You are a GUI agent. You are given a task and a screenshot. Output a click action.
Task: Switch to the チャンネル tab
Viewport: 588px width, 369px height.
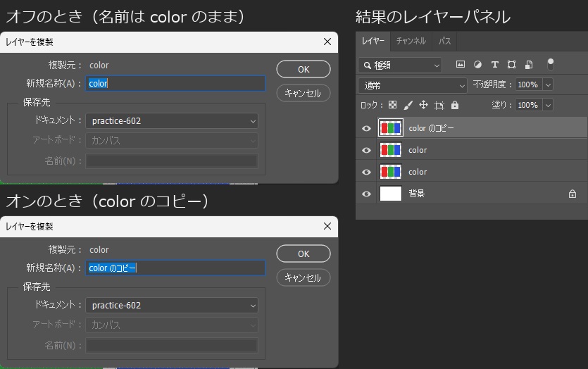pos(411,41)
